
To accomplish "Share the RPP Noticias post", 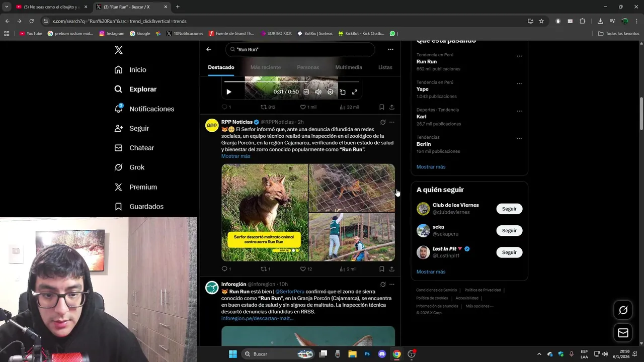I will [392, 269].
